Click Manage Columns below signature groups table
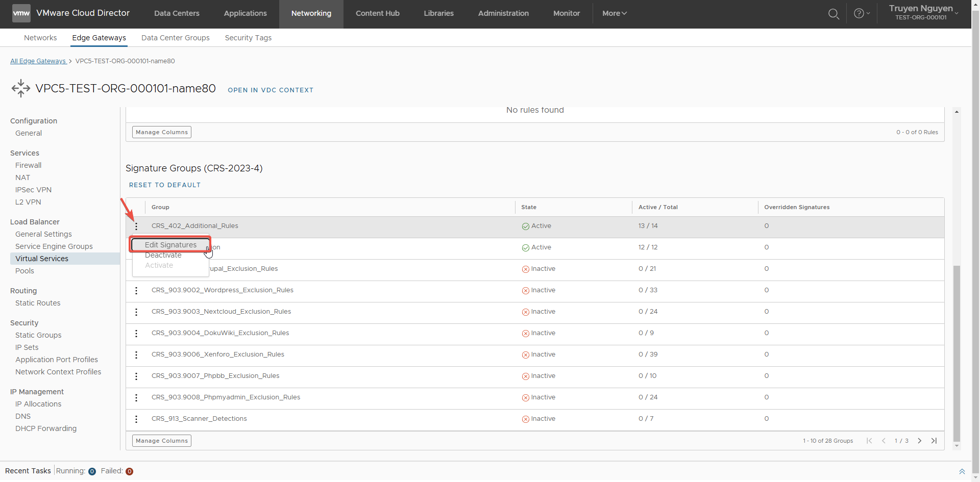This screenshot has width=980, height=482. [x=162, y=441]
